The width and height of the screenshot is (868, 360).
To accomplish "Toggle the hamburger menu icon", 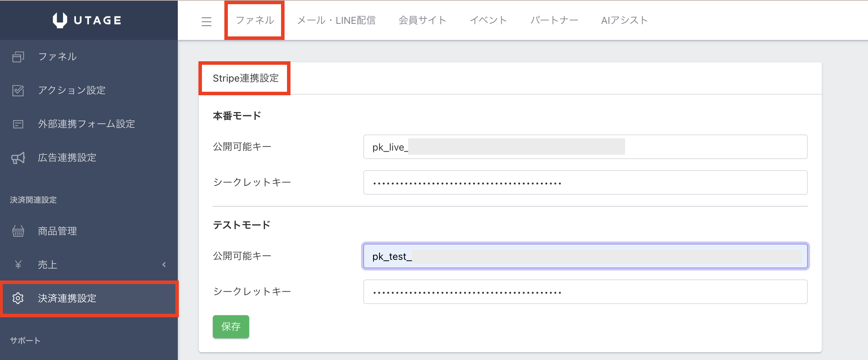I will click(206, 22).
